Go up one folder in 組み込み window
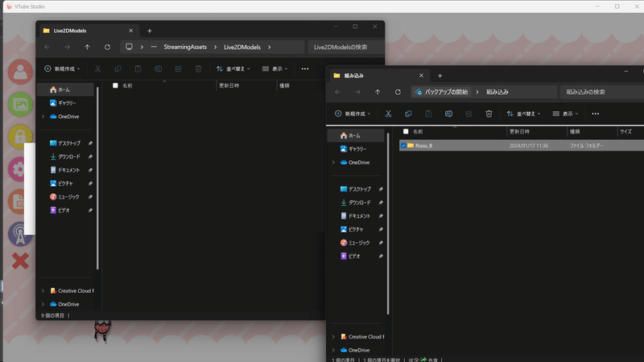Screen dimensions: 644x362 point(378,92)
